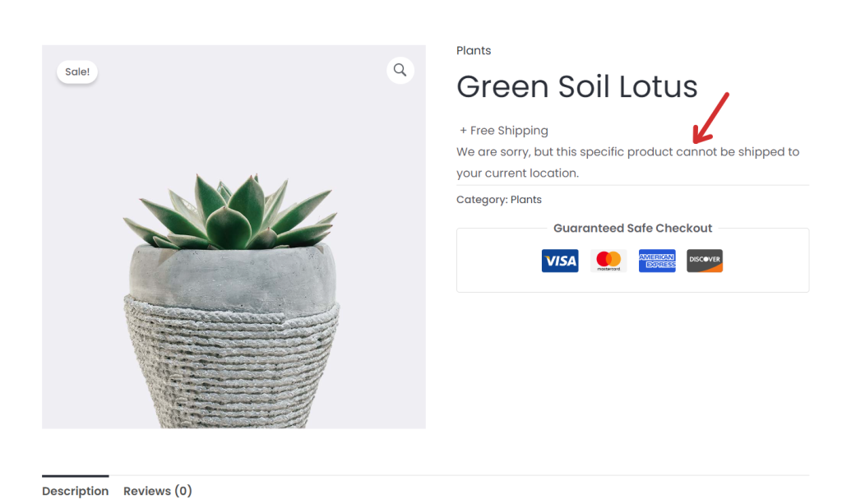Image resolution: width=842 pixels, height=504 pixels.
Task: Click the American Express card icon
Action: pos(657,261)
